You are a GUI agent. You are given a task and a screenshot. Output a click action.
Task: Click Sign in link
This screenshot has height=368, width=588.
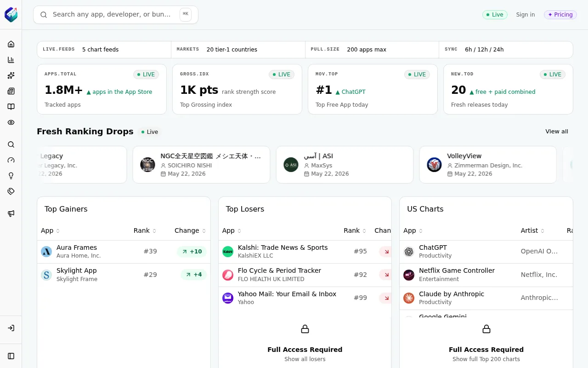point(526,15)
